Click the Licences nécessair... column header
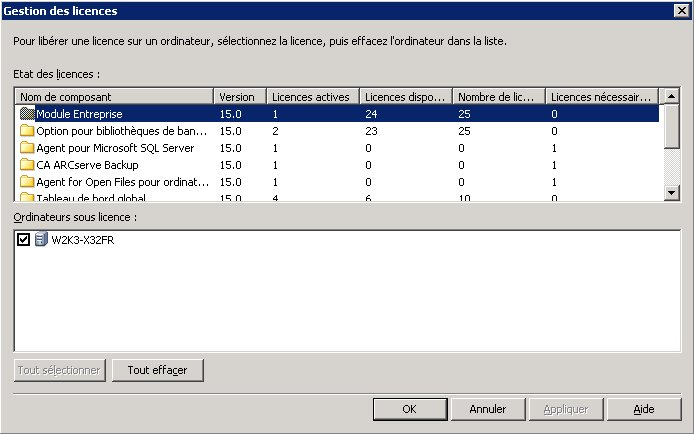 [x=602, y=96]
